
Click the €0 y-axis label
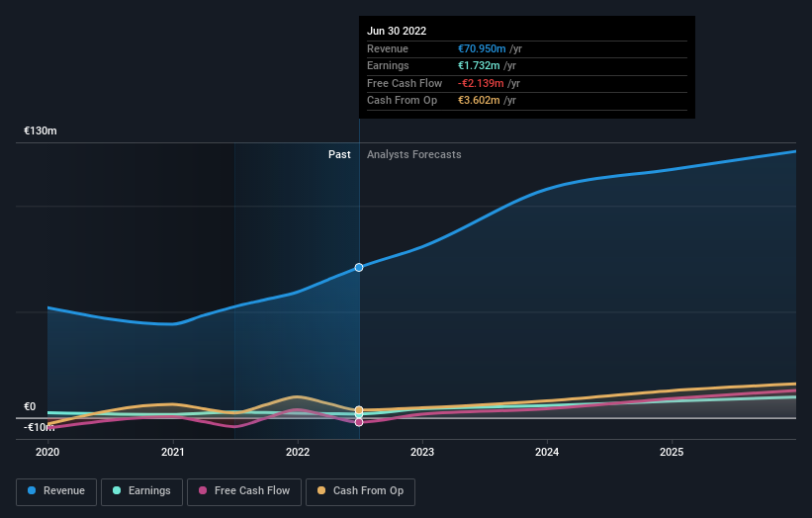[x=30, y=406]
